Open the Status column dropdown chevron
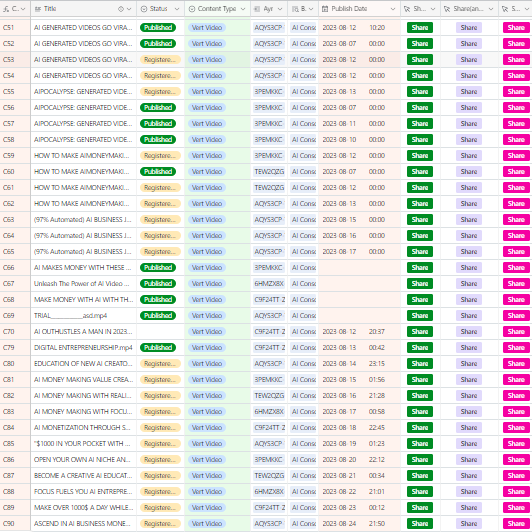Image resolution: width=532 pixels, height=532 pixels. pos(177,9)
